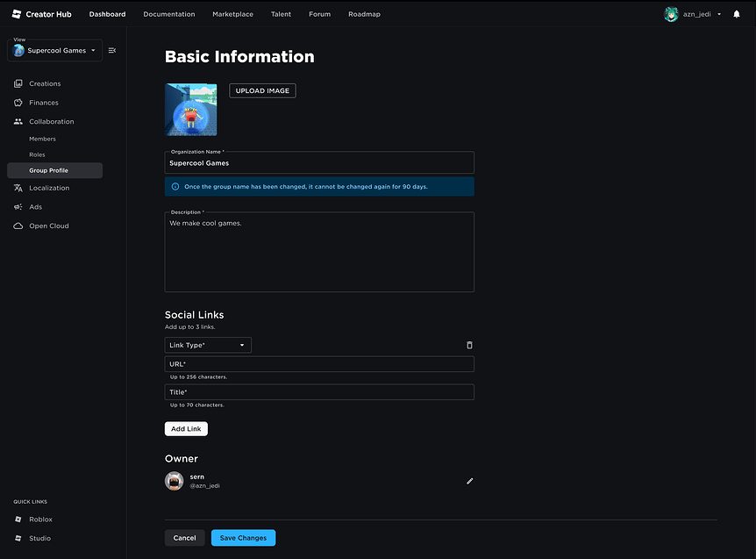756x559 pixels.
Task: Open the azn_jedi account menu
Action: pyautogui.click(x=693, y=13)
